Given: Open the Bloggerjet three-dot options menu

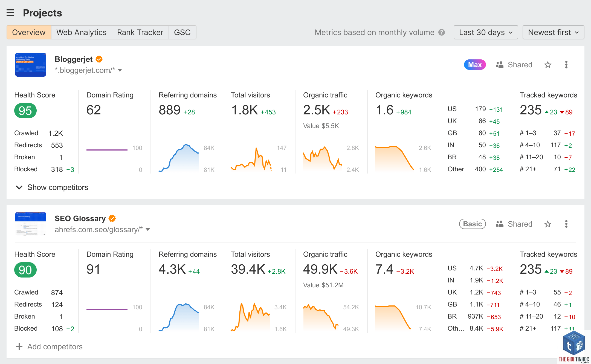Looking at the screenshot, I should [x=566, y=65].
